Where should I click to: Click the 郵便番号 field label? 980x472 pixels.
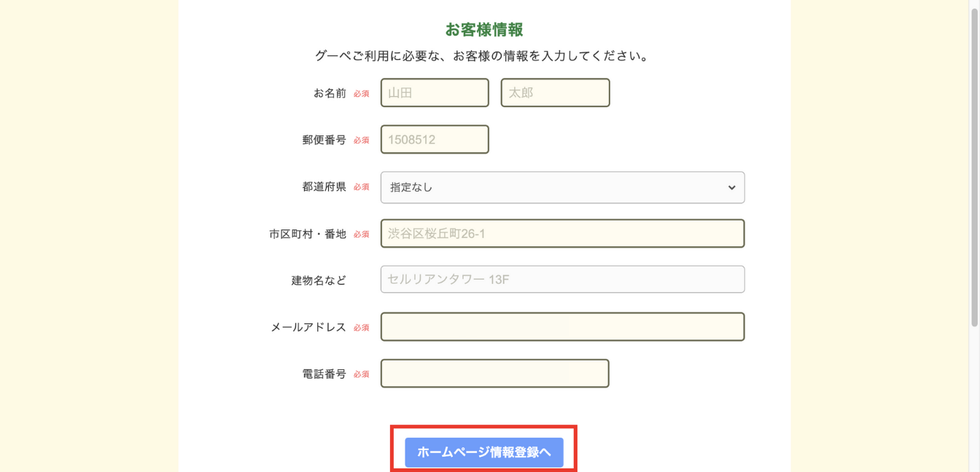pos(324,140)
